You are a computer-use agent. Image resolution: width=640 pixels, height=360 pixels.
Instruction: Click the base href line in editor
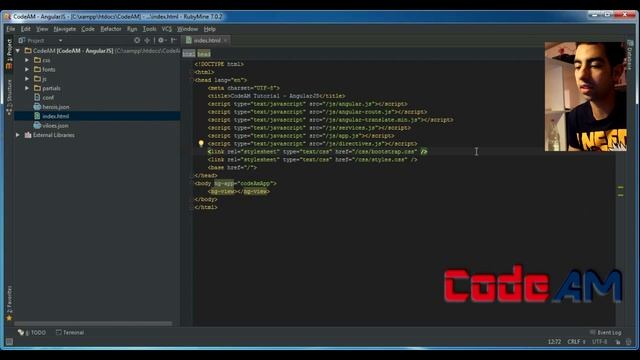coord(232,167)
